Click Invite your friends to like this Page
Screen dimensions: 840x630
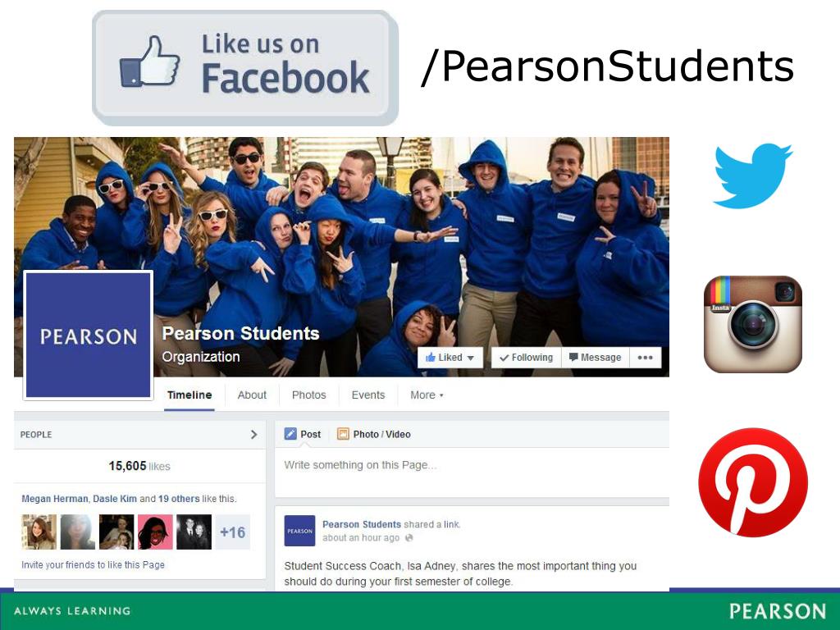93,564
